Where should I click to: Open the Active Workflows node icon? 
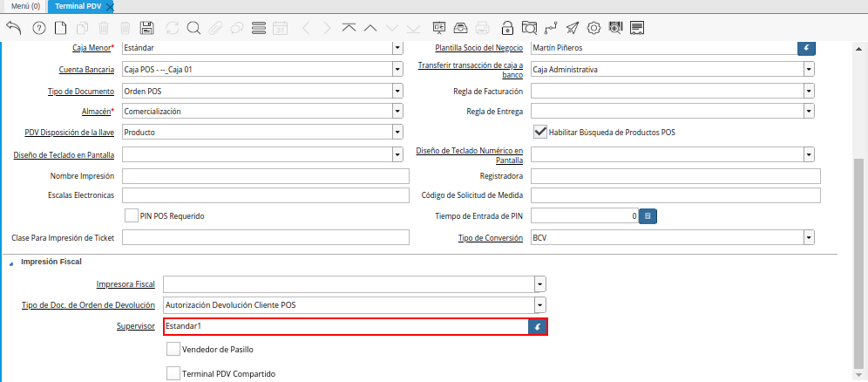tap(551, 28)
